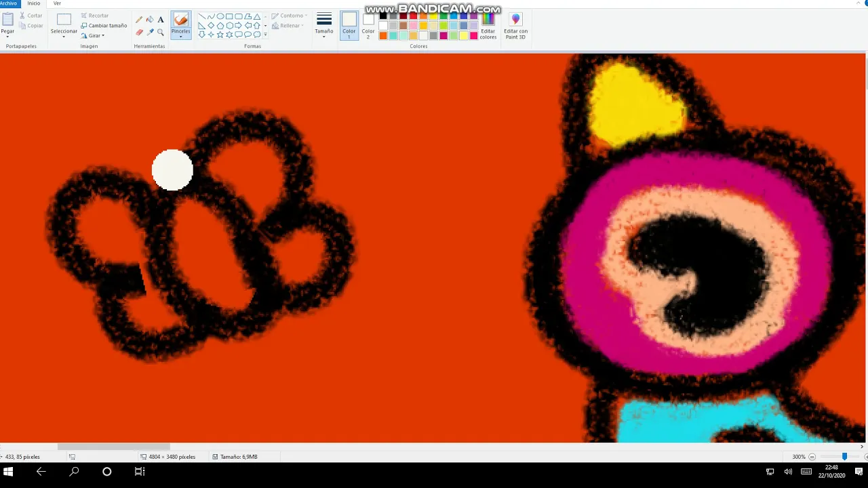
Task: Open the Contorno outline dropdown
Action: pyautogui.click(x=290, y=16)
